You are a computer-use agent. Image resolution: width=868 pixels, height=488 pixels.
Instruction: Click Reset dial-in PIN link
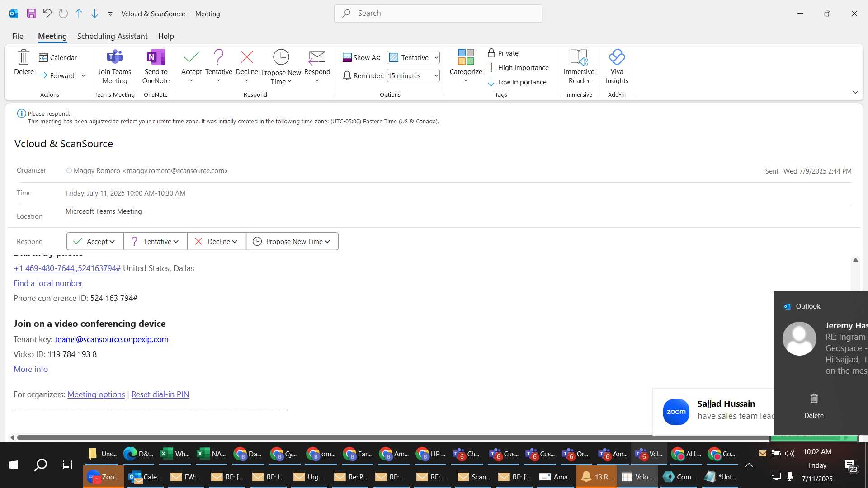click(x=160, y=394)
